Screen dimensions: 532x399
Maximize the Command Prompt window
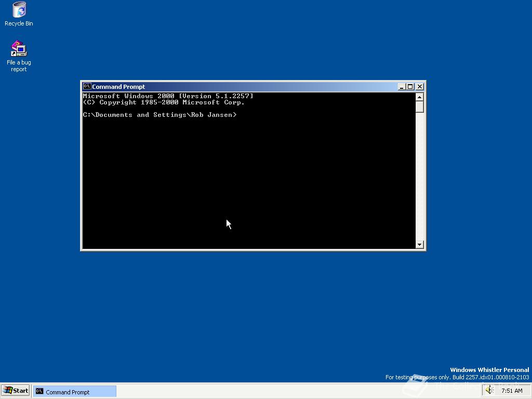coord(410,87)
